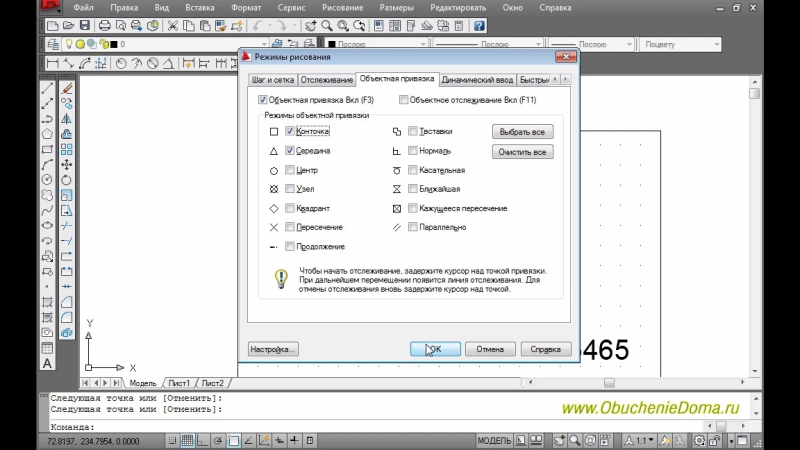Enable the Центр snap checkbox
This screenshot has height=450, width=800.
pyautogui.click(x=290, y=170)
